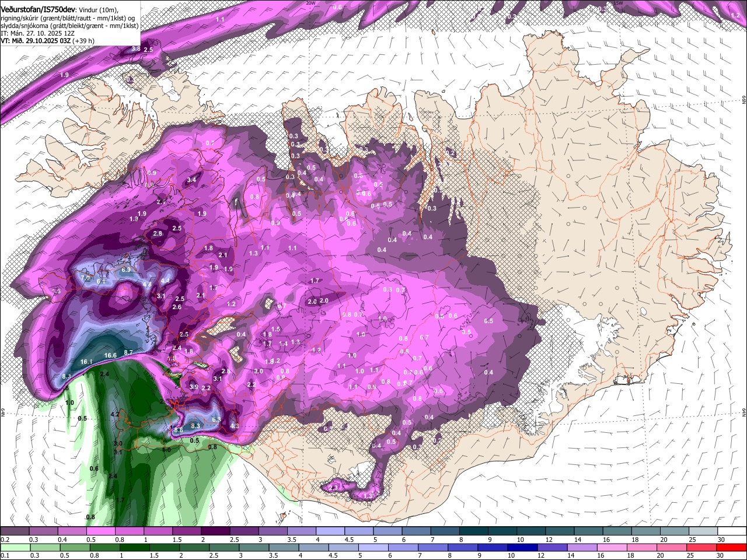The height and width of the screenshot is (560, 747).
Task: Click the 64N latitude label on right edge
Action: (x=744, y=411)
